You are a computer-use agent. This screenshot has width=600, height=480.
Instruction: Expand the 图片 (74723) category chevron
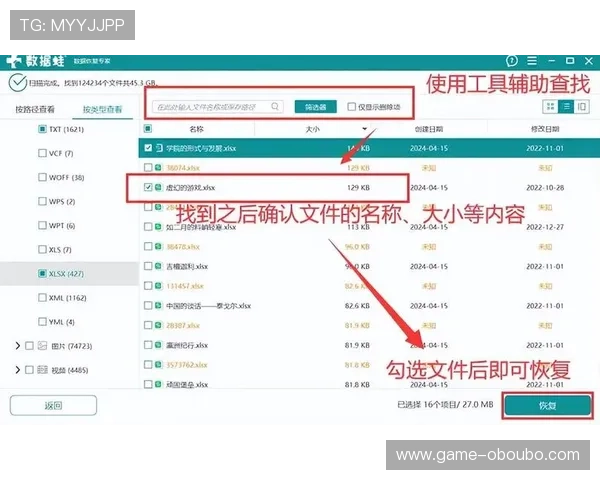[17, 346]
